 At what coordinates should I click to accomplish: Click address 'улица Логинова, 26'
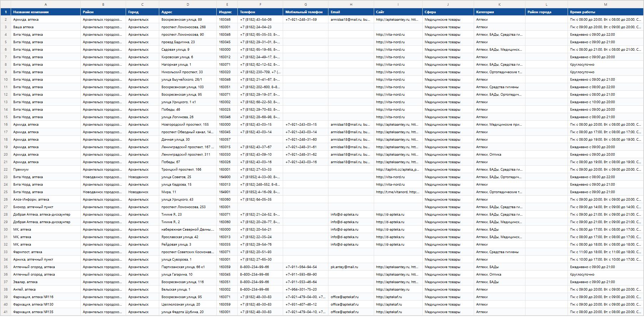coord(188,117)
